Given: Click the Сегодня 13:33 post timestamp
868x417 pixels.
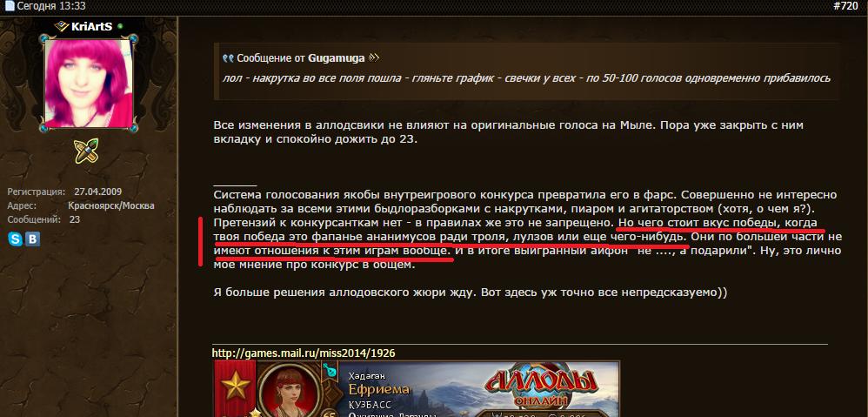Looking at the screenshot, I should pyautogui.click(x=51, y=7).
